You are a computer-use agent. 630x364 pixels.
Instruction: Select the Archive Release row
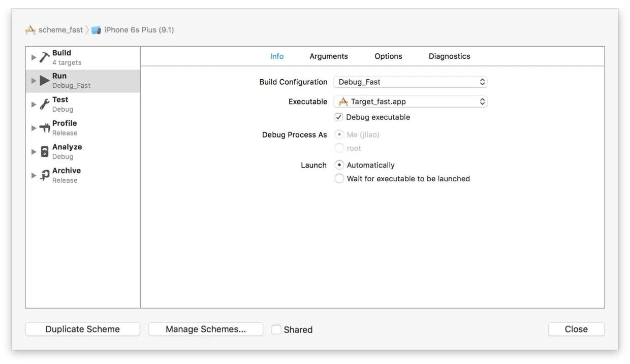coord(83,176)
